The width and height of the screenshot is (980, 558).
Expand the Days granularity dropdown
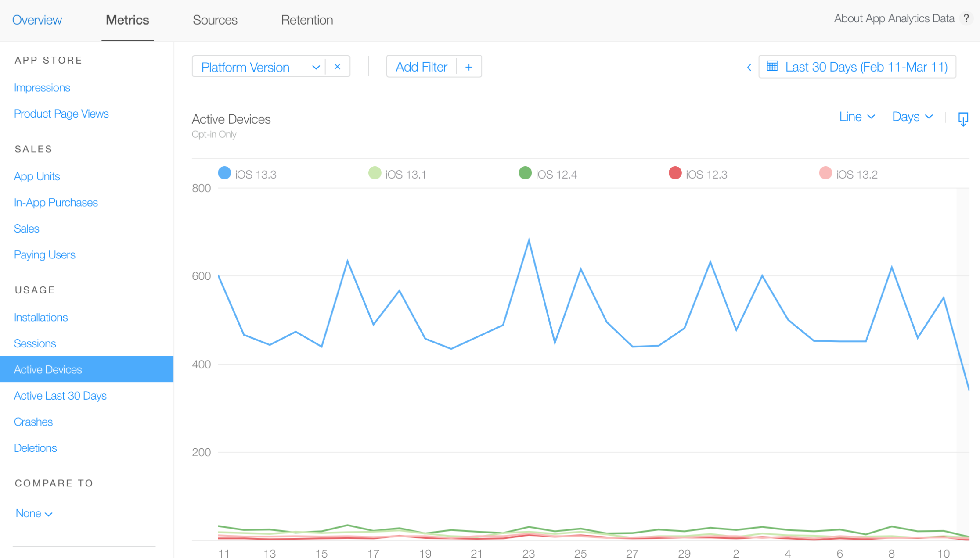click(912, 117)
